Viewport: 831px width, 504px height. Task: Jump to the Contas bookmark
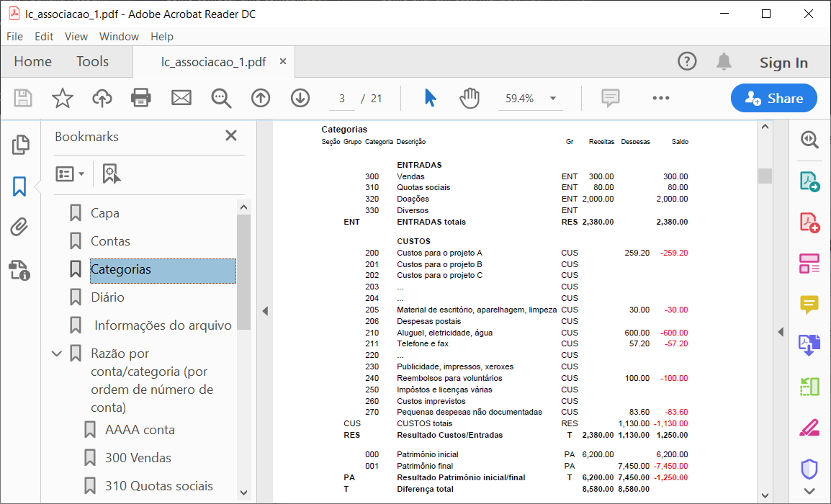(110, 241)
